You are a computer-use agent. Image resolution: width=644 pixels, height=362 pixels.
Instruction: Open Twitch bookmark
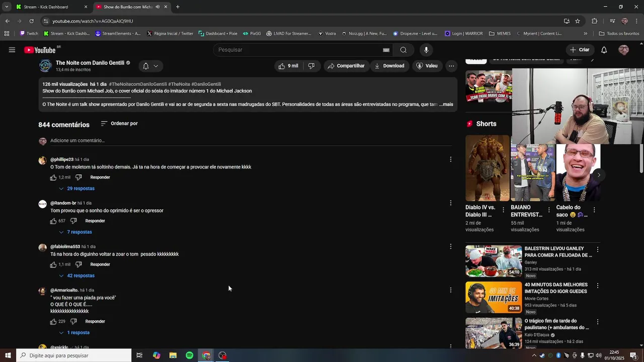pyautogui.click(x=29, y=34)
